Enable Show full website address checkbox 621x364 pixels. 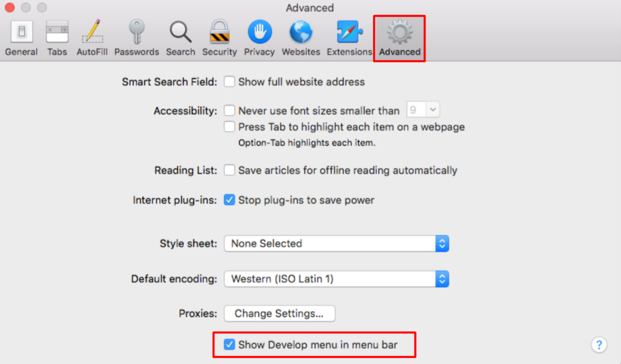coord(229,82)
